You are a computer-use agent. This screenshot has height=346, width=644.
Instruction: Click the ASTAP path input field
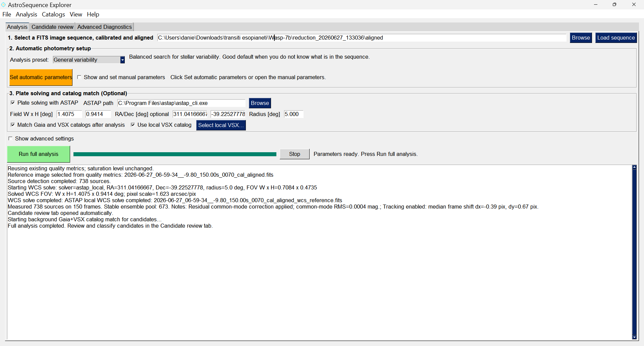click(x=181, y=103)
